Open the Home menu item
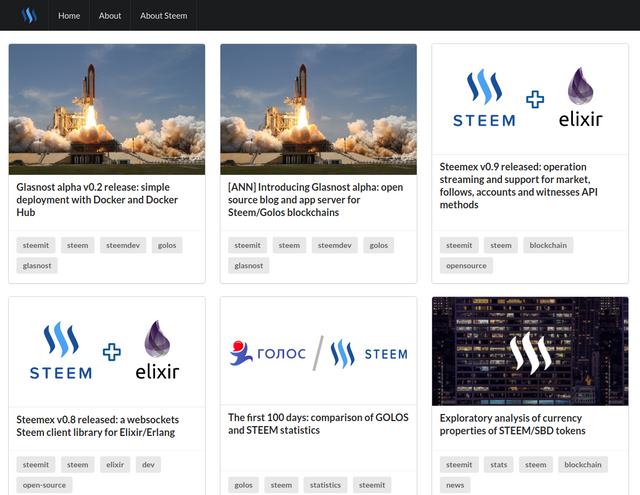640x495 pixels. click(x=69, y=16)
